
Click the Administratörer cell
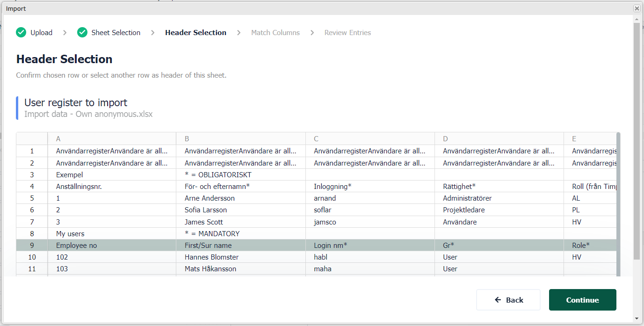(x=499, y=198)
